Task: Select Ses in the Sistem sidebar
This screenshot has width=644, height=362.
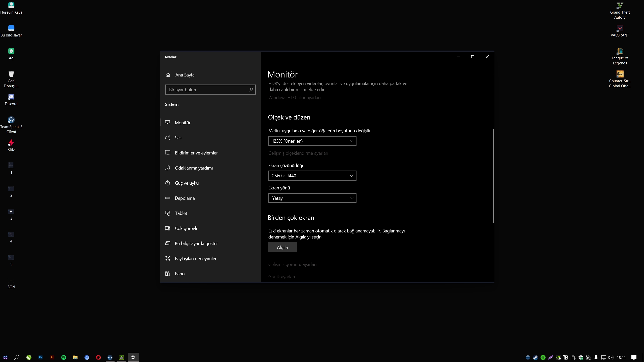Action: [x=178, y=138]
